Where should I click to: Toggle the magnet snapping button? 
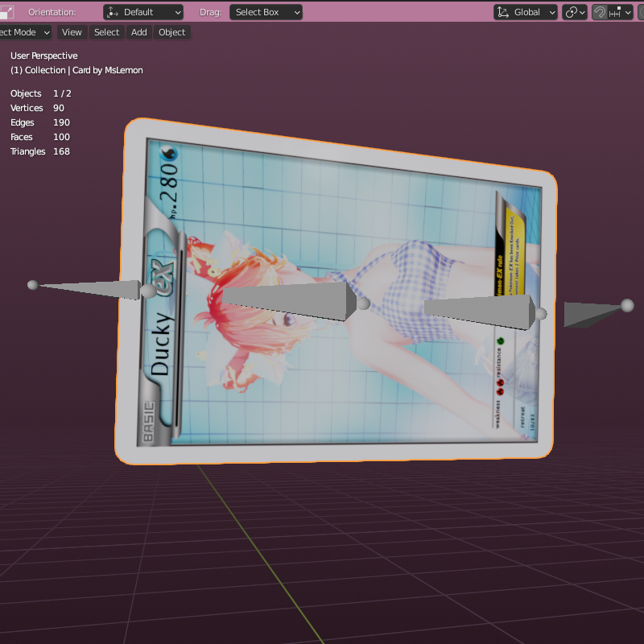pos(600,12)
